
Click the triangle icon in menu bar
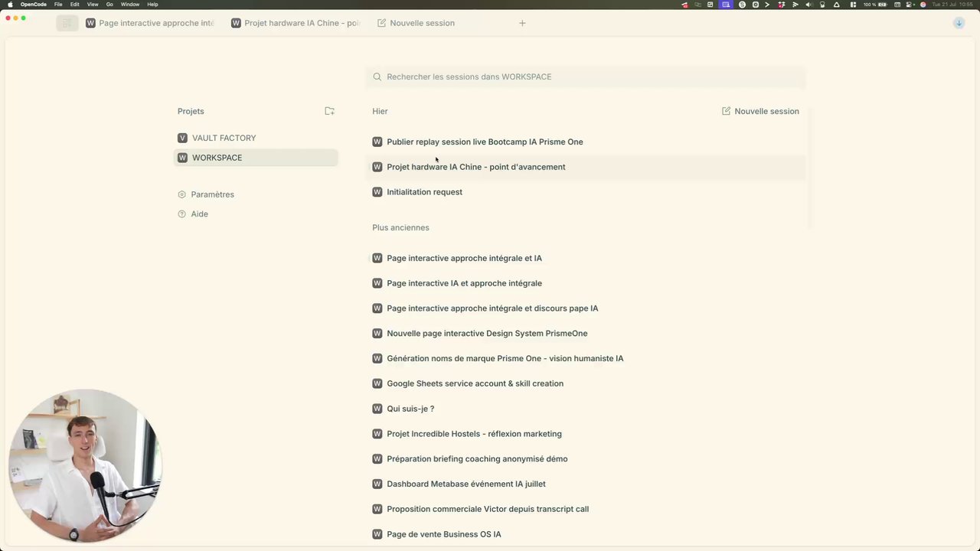click(837, 5)
